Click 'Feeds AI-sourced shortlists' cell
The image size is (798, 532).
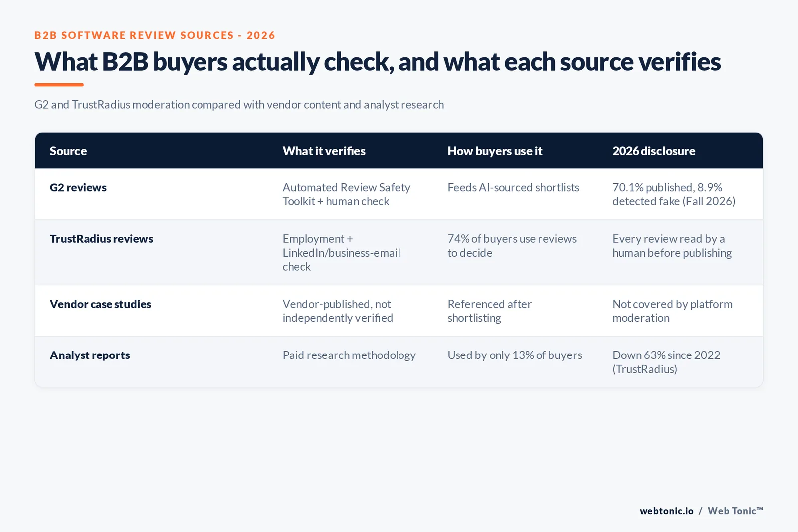(x=513, y=188)
